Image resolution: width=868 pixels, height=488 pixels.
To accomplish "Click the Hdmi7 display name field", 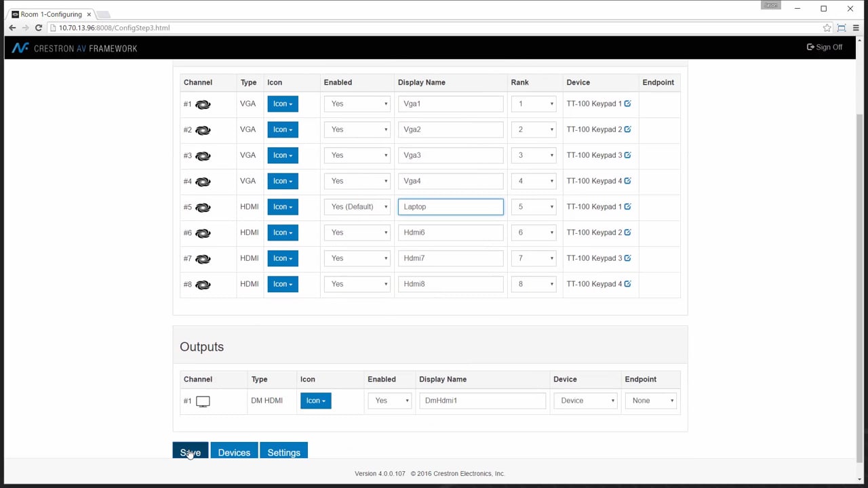I will click(x=450, y=258).
